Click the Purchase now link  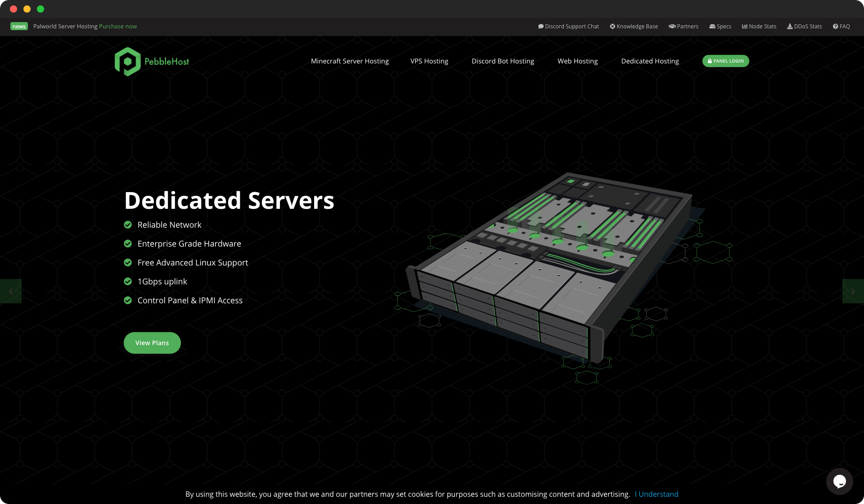118,27
